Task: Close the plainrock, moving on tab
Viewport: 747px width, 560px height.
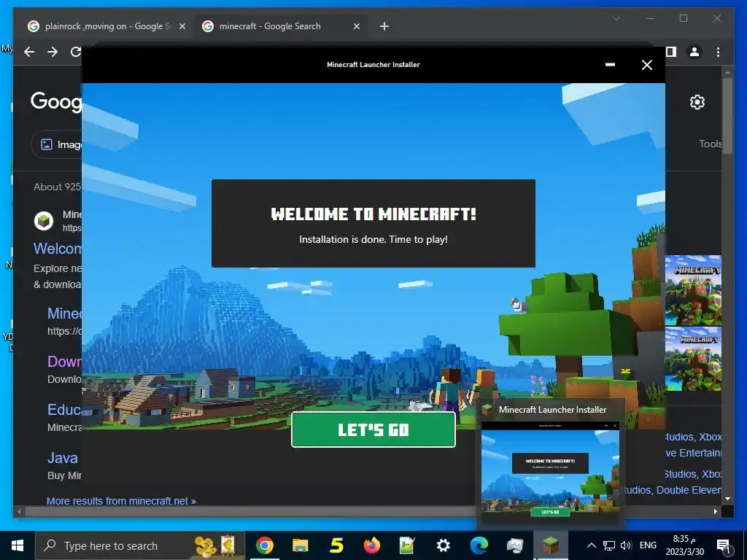Action: [182, 26]
